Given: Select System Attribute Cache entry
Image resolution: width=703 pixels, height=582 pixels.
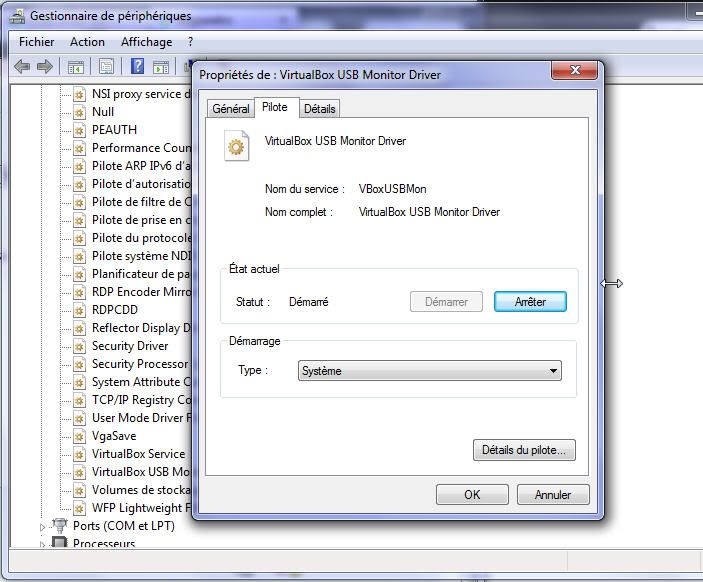Looking at the screenshot, I should [x=141, y=382].
